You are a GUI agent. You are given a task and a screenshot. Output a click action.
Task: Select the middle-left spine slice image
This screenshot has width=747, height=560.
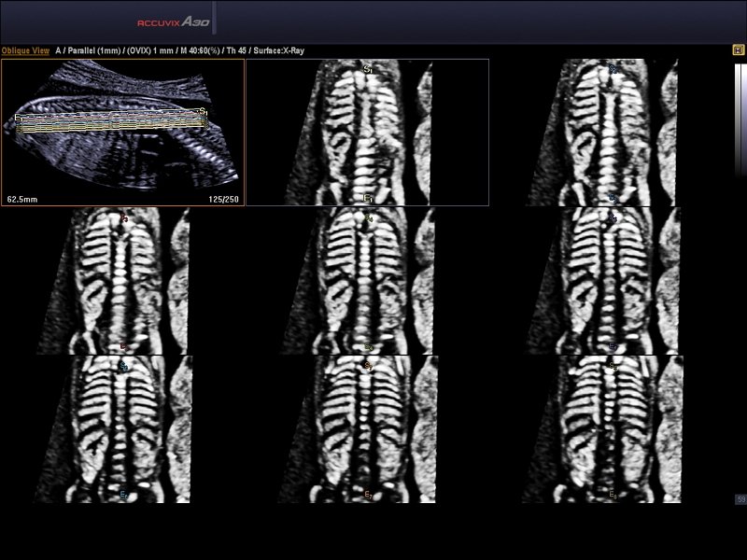(121, 280)
